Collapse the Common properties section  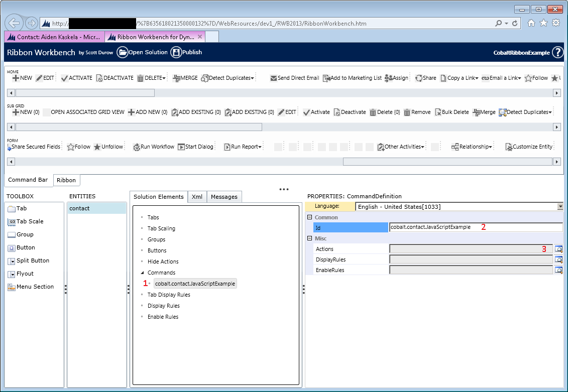click(x=310, y=217)
